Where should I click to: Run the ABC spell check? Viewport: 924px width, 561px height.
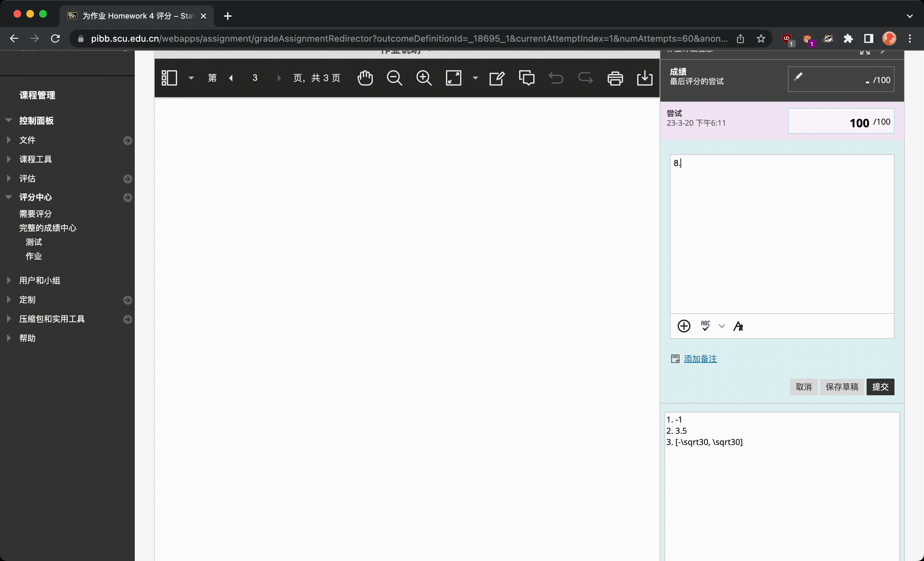pos(706,326)
